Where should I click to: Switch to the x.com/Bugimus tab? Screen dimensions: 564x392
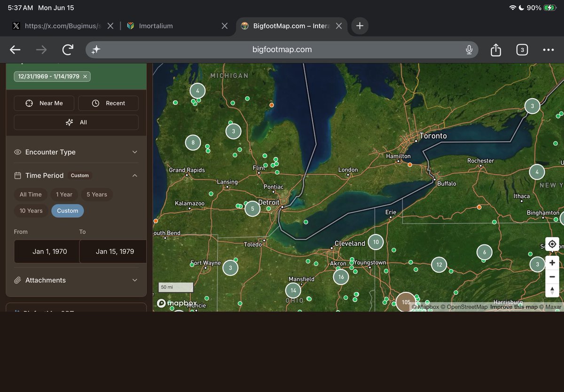coord(63,26)
